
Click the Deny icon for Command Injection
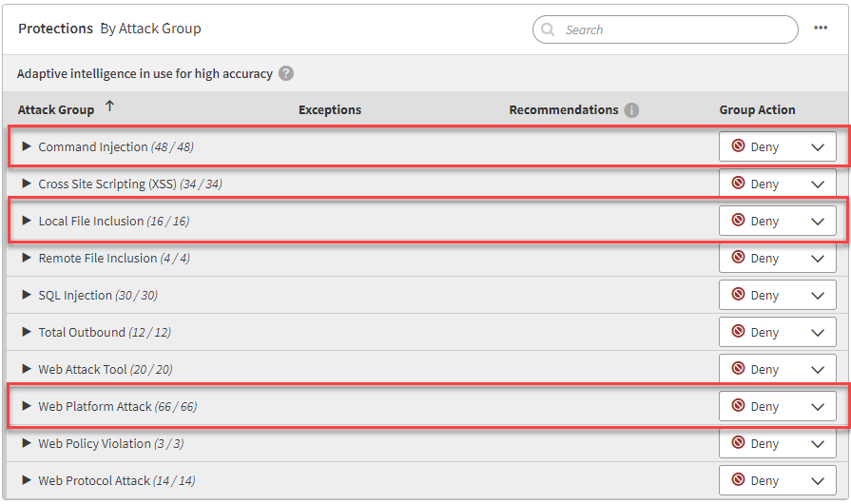click(x=738, y=146)
